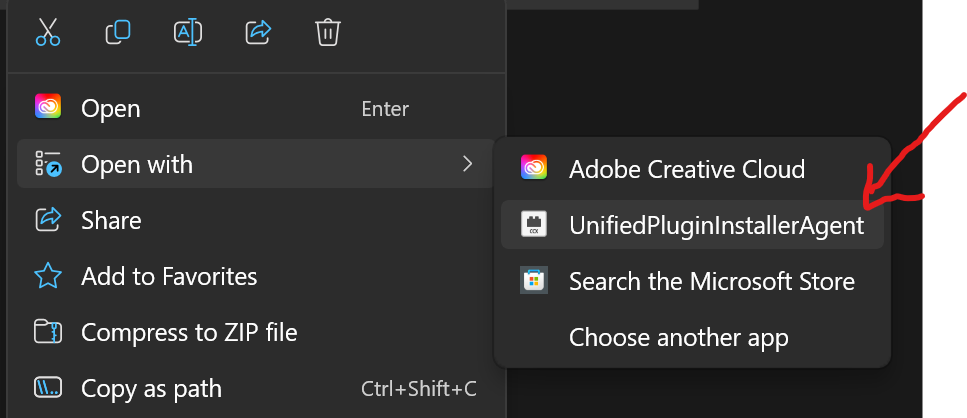Click the Microsoft Store bag icon
Viewport: 967px width, 418px height.
(x=533, y=280)
